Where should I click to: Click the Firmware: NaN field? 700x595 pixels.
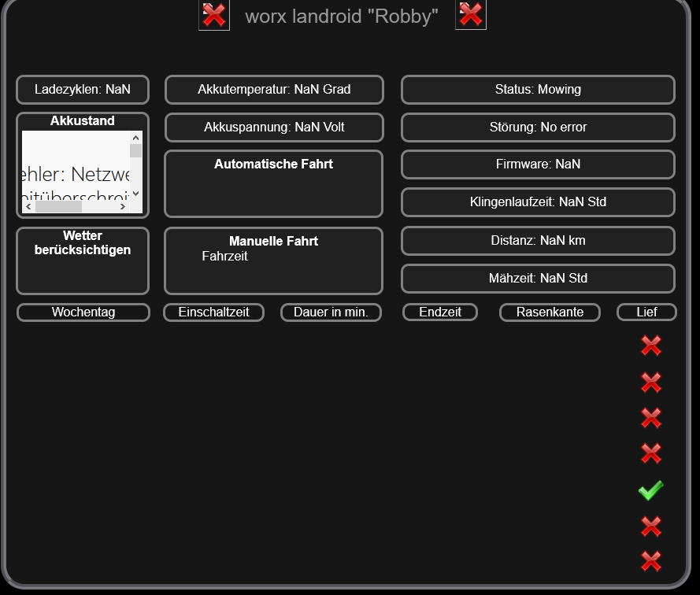pos(538,164)
